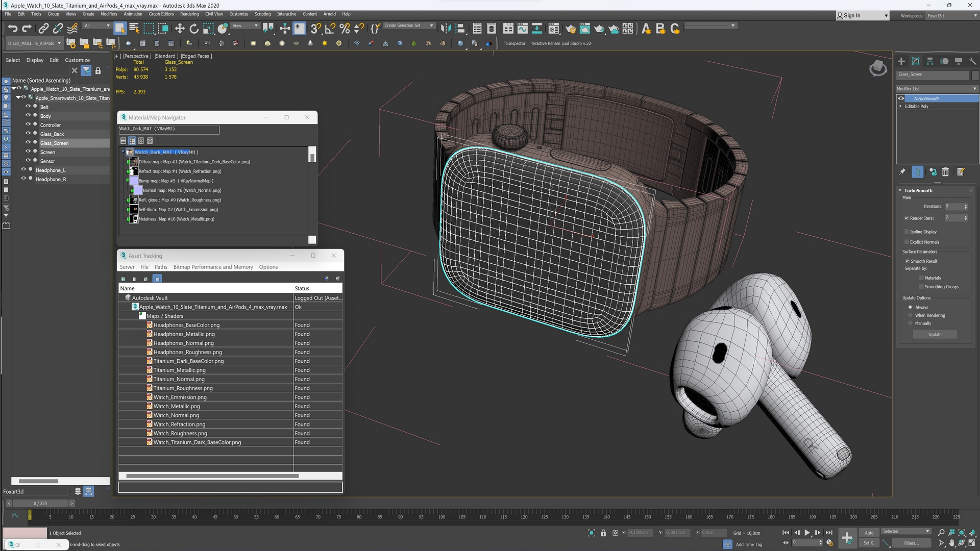Screen dimensions: 980x551
Task: Select the Manually update radio option
Action: [910, 323]
